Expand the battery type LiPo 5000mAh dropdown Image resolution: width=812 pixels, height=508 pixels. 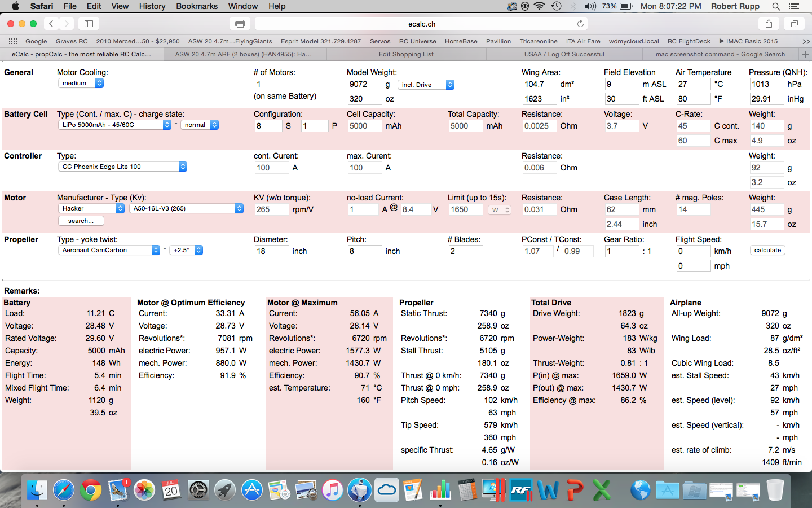coord(114,125)
